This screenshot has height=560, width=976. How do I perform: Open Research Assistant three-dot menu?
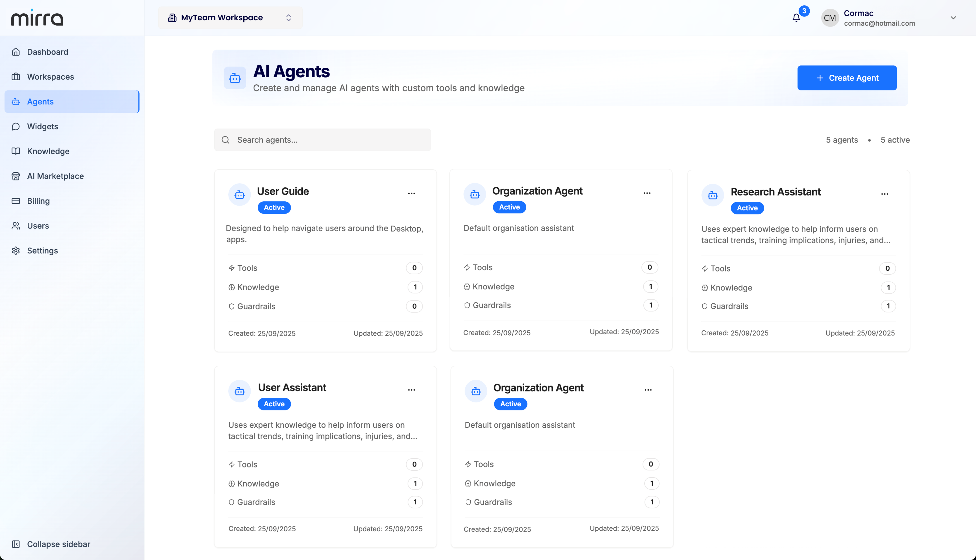(x=884, y=194)
